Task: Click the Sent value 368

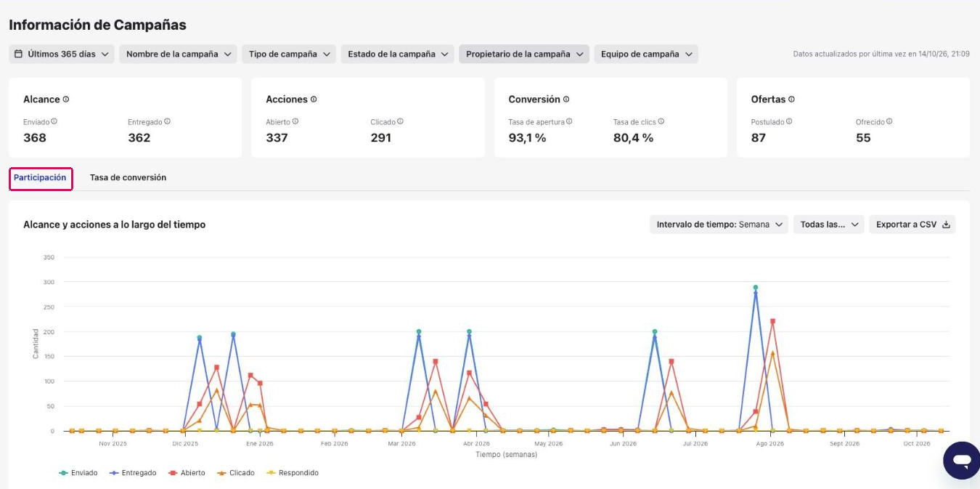Action: tap(35, 138)
